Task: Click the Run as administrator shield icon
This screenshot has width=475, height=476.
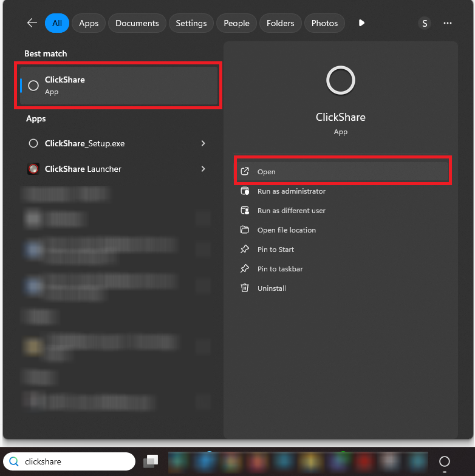Action: pyautogui.click(x=245, y=191)
